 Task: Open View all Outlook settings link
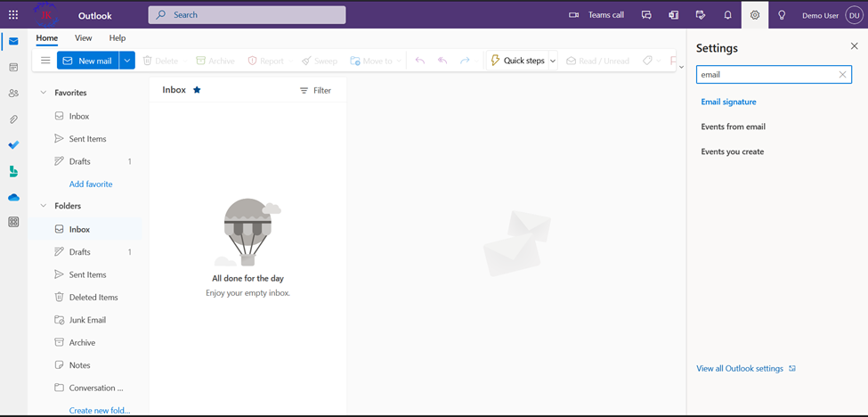tap(746, 368)
